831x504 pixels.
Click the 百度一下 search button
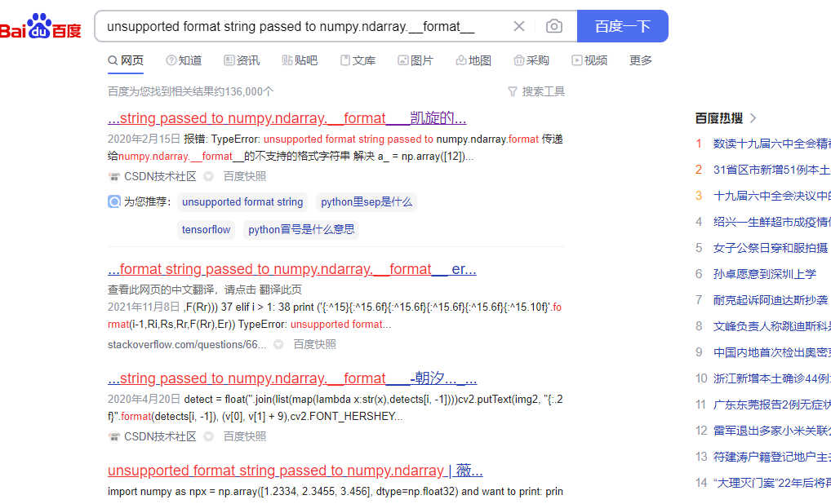(622, 26)
